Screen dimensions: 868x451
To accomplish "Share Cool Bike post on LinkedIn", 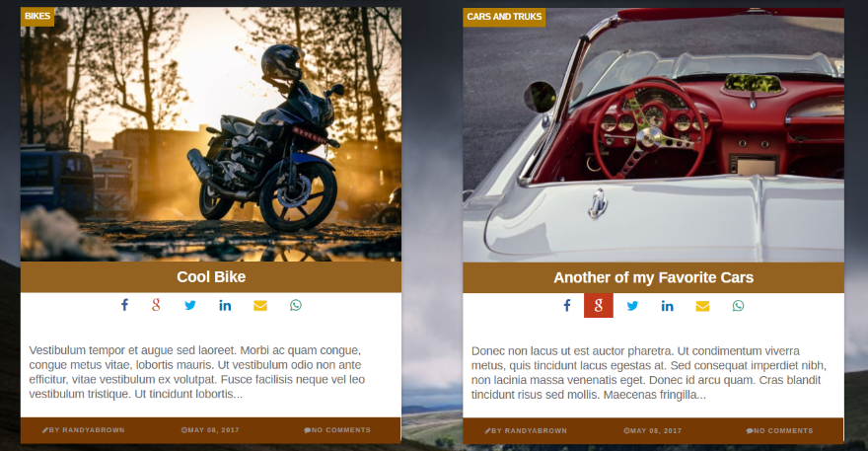I will (225, 305).
